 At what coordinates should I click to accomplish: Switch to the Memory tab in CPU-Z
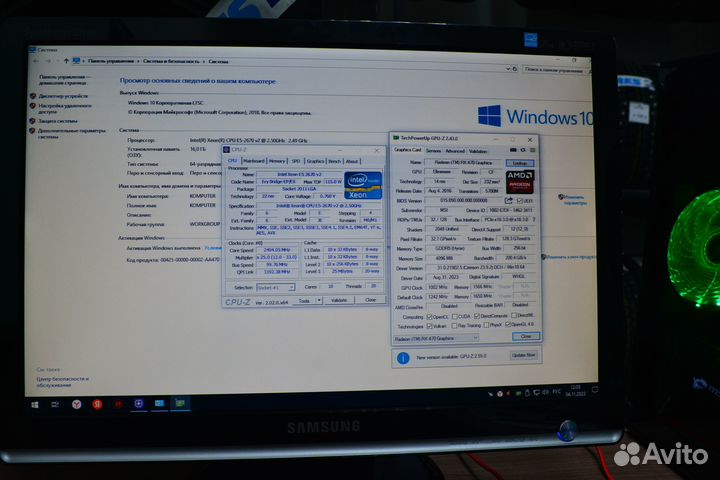[x=277, y=161]
